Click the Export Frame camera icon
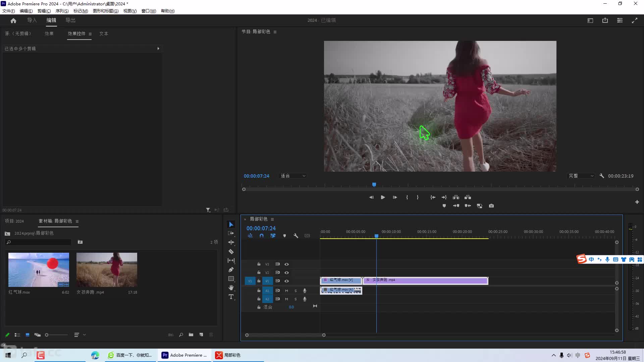 point(491,206)
